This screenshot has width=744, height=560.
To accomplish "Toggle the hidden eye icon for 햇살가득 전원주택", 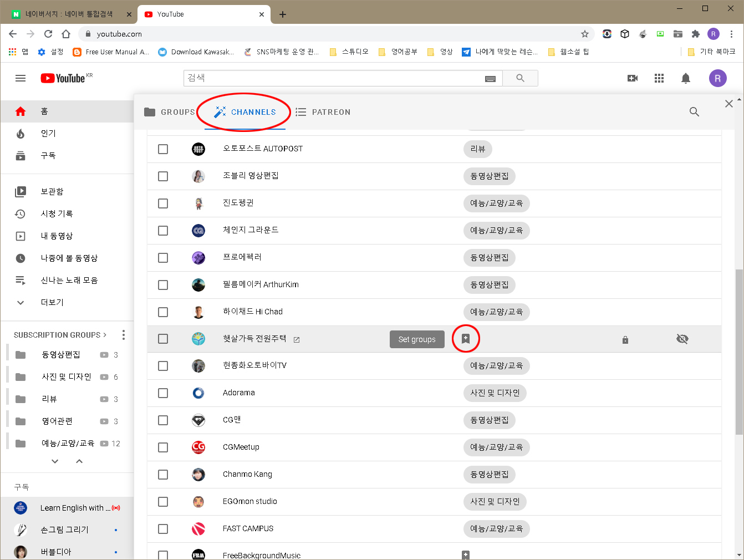I will (682, 339).
